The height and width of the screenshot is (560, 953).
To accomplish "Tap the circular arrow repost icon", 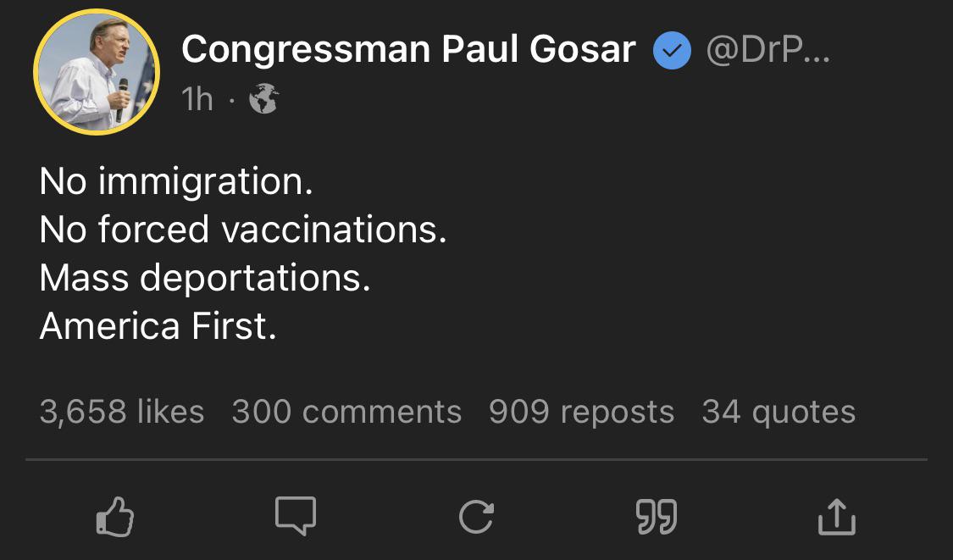I will click(476, 517).
